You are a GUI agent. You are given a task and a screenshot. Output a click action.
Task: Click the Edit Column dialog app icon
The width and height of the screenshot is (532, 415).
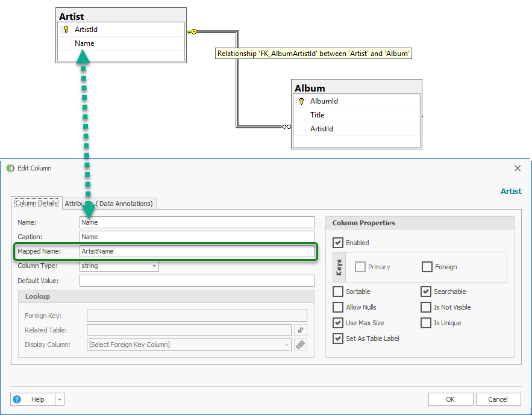click(10, 168)
